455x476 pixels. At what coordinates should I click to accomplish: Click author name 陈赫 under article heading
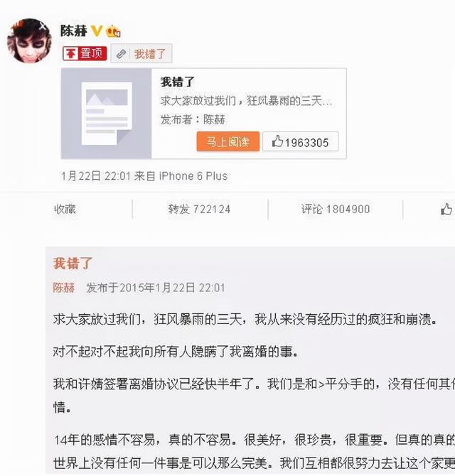point(64,288)
